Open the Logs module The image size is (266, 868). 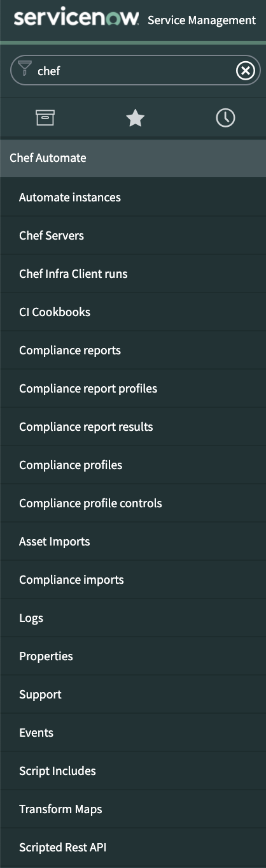[x=133, y=618]
